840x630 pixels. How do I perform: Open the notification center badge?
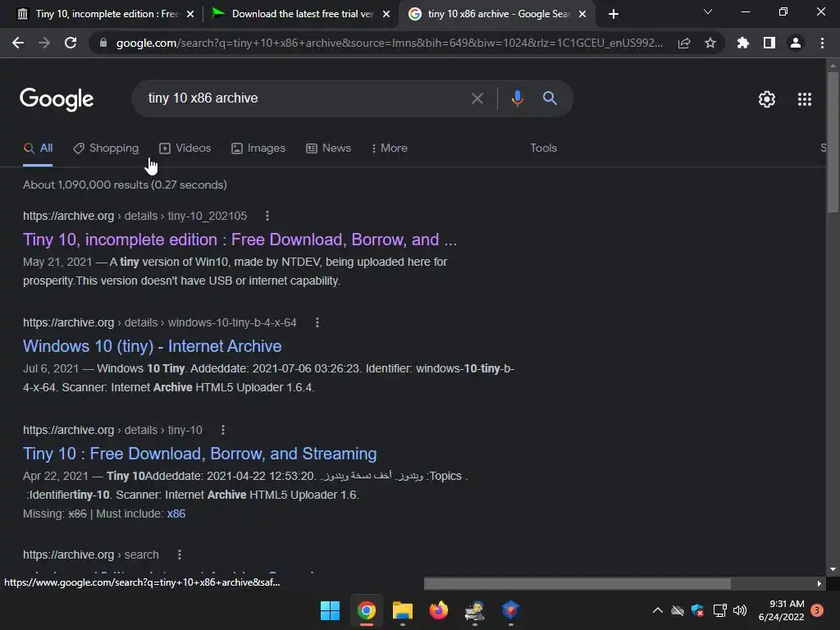click(817, 610)
